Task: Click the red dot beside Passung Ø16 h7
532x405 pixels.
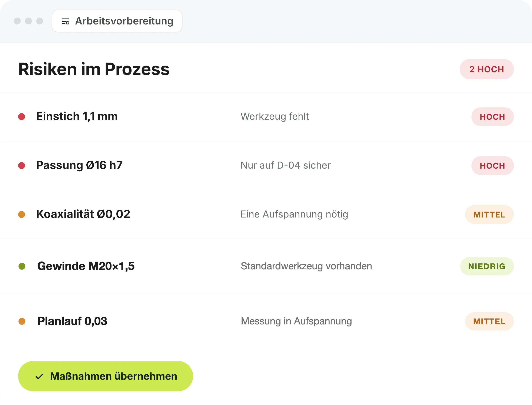Action: 22,166
